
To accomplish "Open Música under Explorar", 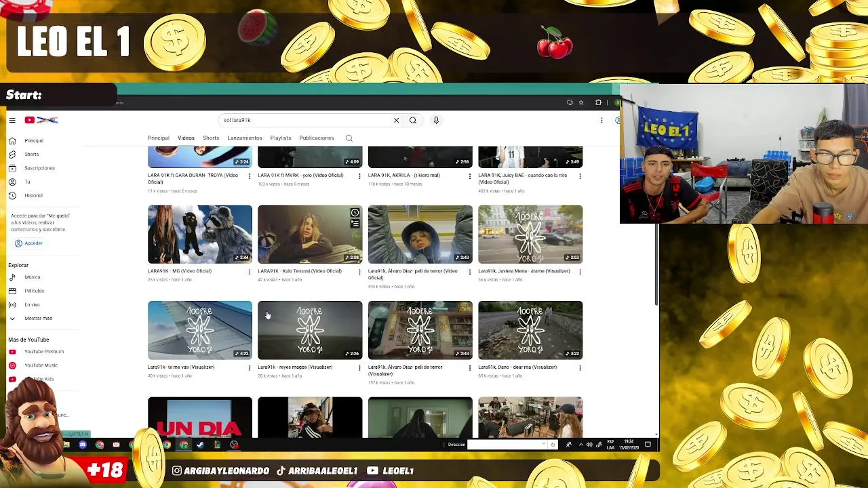I will (33, 277).
